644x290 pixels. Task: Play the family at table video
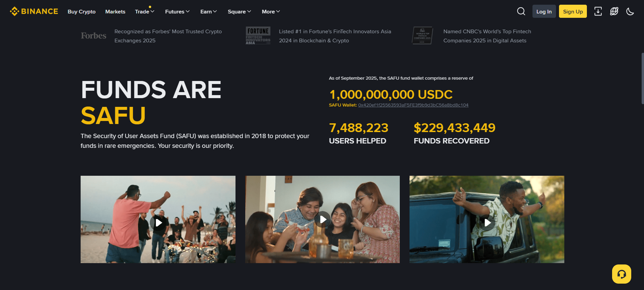point(323,219)
